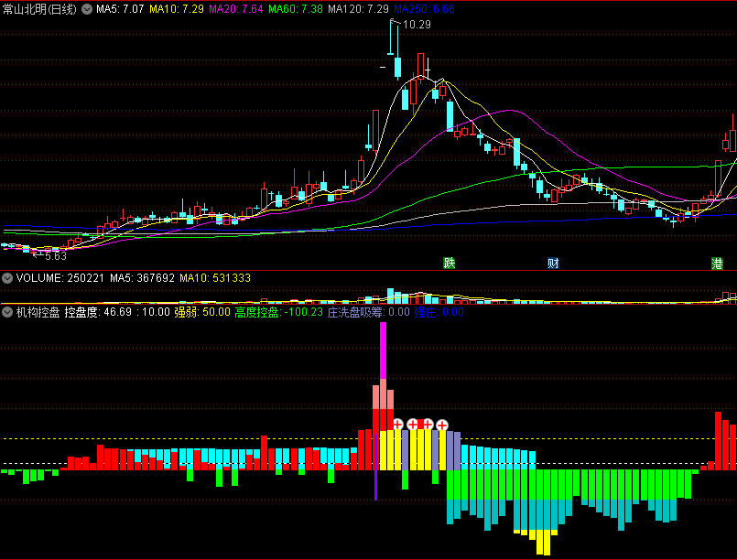Click the candlestick at the 10.29 peak
Screen dimensions: 737x560
click(391, 38)
